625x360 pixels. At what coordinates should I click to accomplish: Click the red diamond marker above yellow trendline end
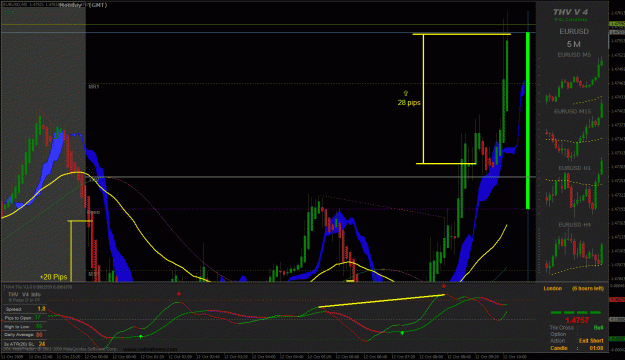click(x=444, y=286)
